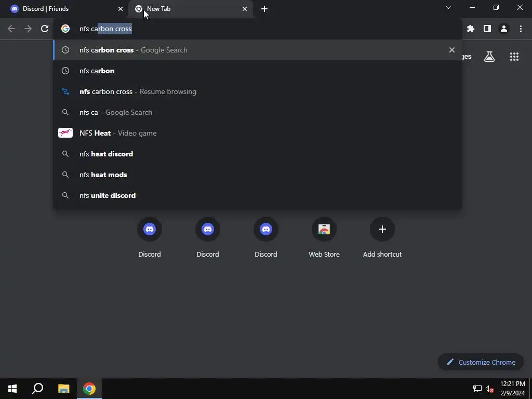Reload the current page
Screen dimensions: 532x399
pos(45,29)
